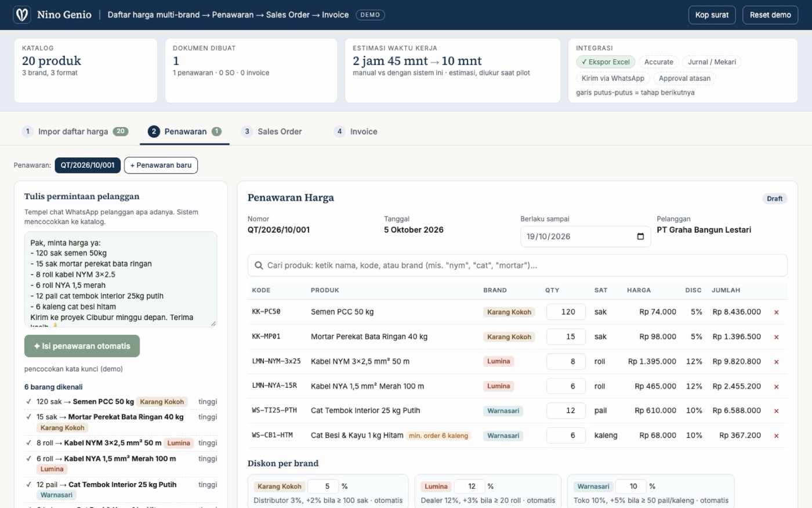Click the customer request text area

(x=121, y=279)
